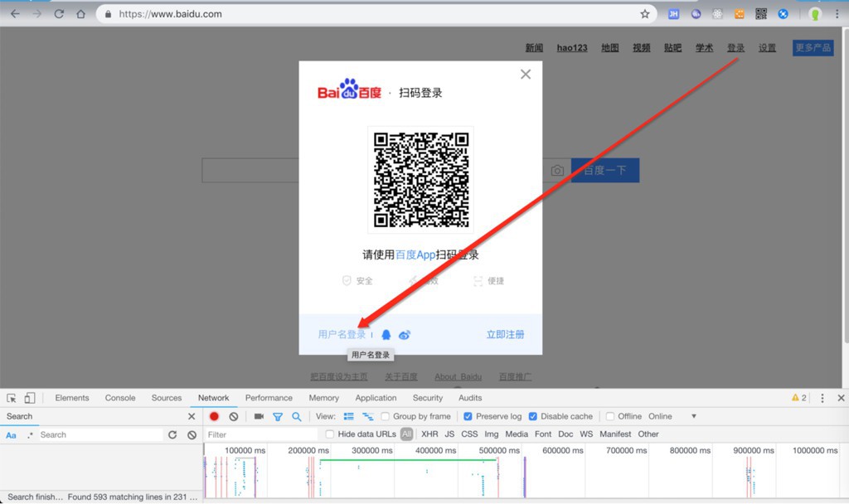Switch to the Elements tab
This screenshot has height=504, width=849.
(72, 398)
